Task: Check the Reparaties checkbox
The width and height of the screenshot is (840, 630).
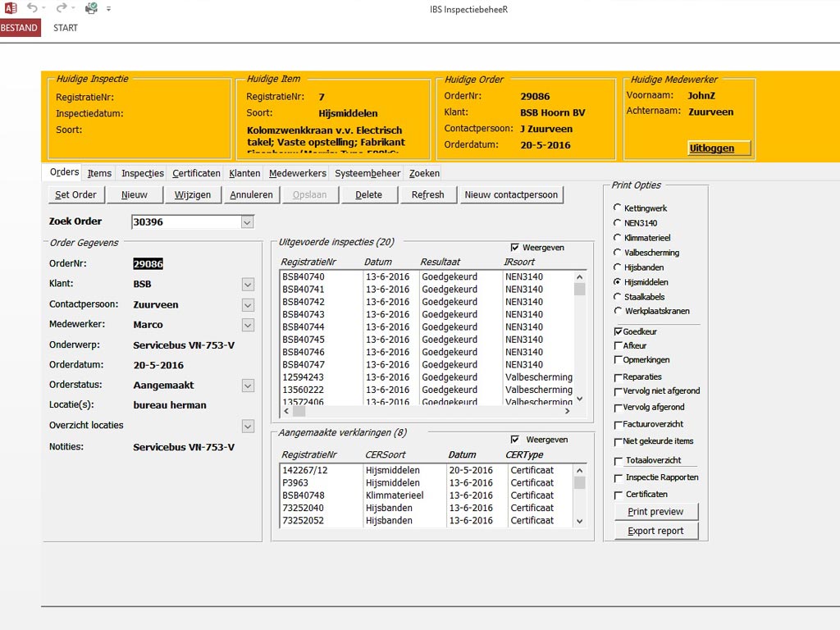Action: click(x=619, y=377)
